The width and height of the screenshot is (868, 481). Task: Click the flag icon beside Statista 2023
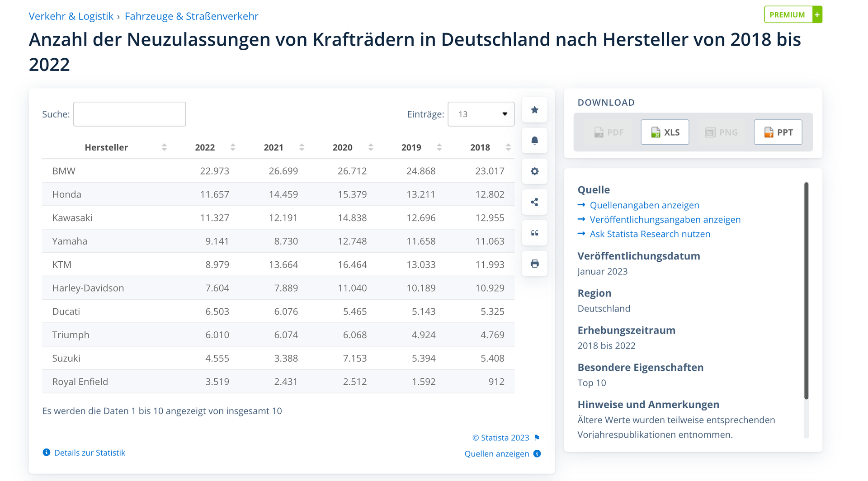[x=537, y=438]
